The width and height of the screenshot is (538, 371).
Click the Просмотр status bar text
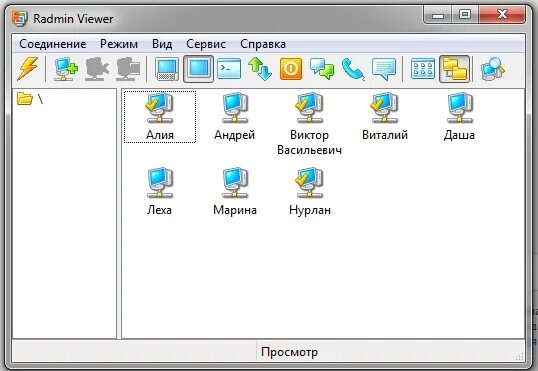click(289, 352)
